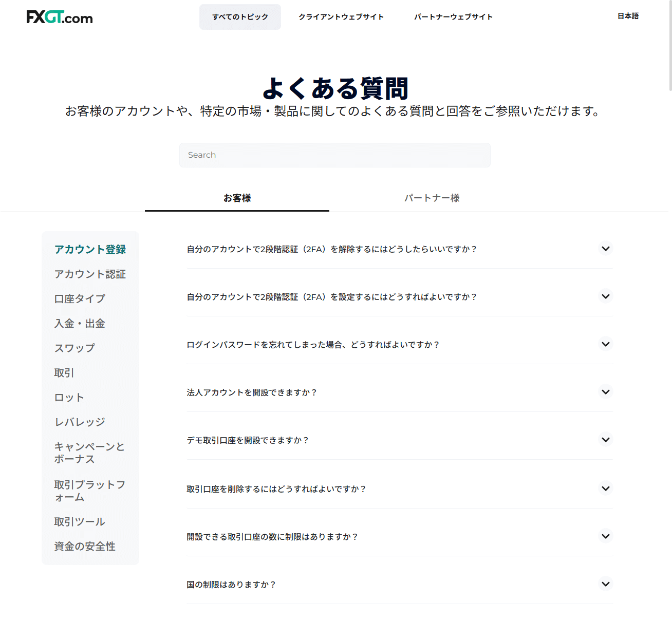The image size is (672, 620).
Task: Open the パートナーウェブサイト link
Action: [x=453, y=17]
